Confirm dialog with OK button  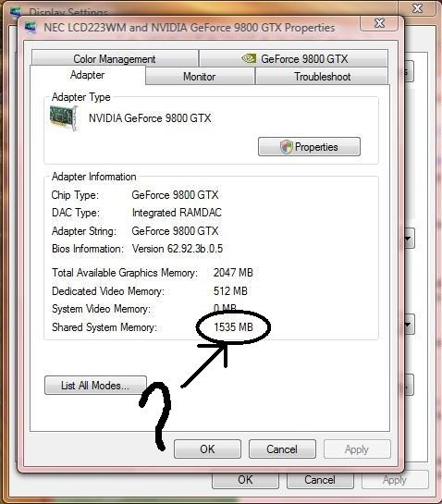[207, 449]
